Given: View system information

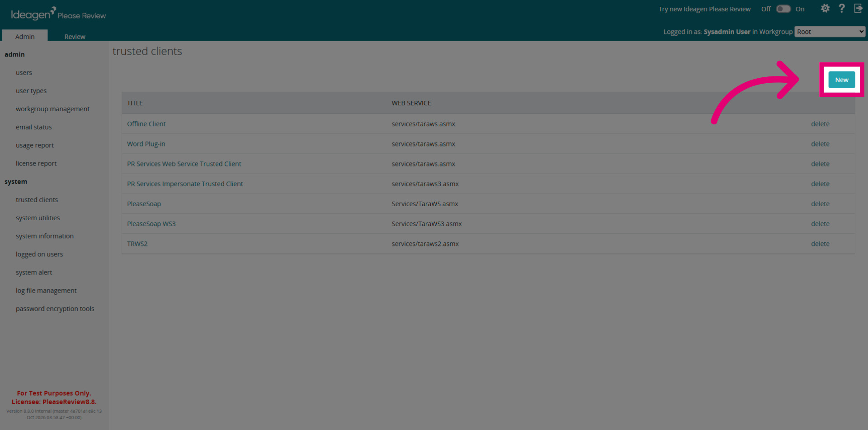Looking at the screenshot, I should coord(45,236).
